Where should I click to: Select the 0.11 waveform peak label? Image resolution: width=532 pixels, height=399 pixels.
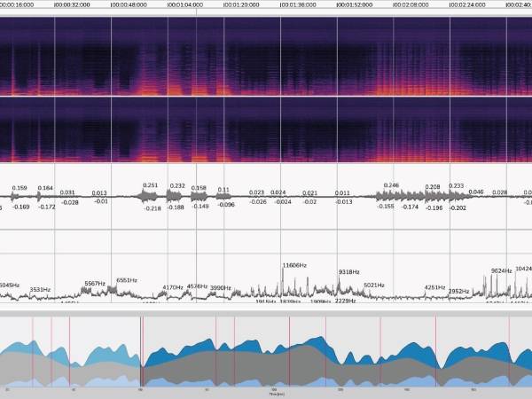(x=223, y=190)
